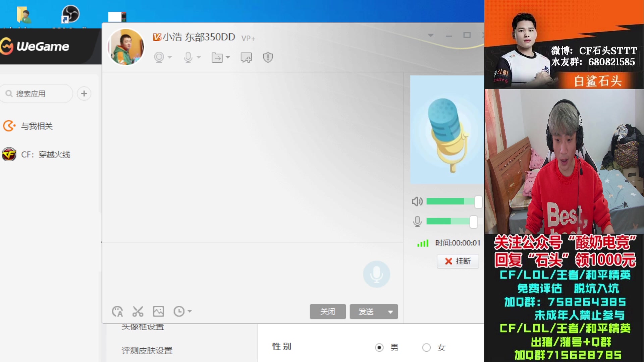Open send file options dropdown arrow
644x362 pixels.
[228, 57]
